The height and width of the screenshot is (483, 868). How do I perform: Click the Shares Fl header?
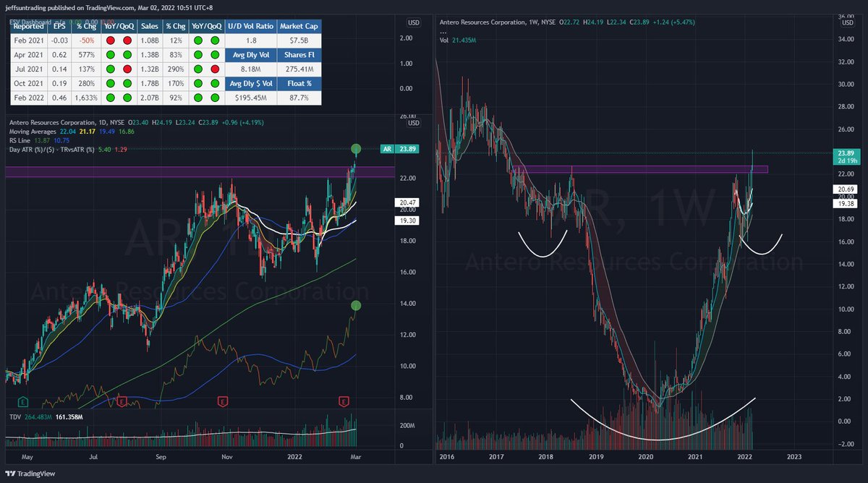click(x=298, y=56)
